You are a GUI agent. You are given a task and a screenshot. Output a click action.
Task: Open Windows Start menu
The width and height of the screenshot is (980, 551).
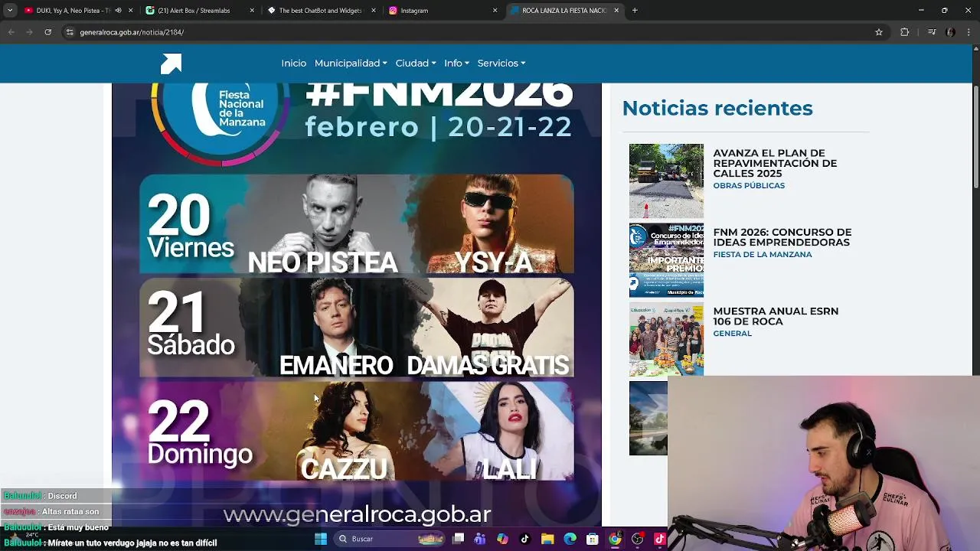pyautogui.click(x=321, y=539)
